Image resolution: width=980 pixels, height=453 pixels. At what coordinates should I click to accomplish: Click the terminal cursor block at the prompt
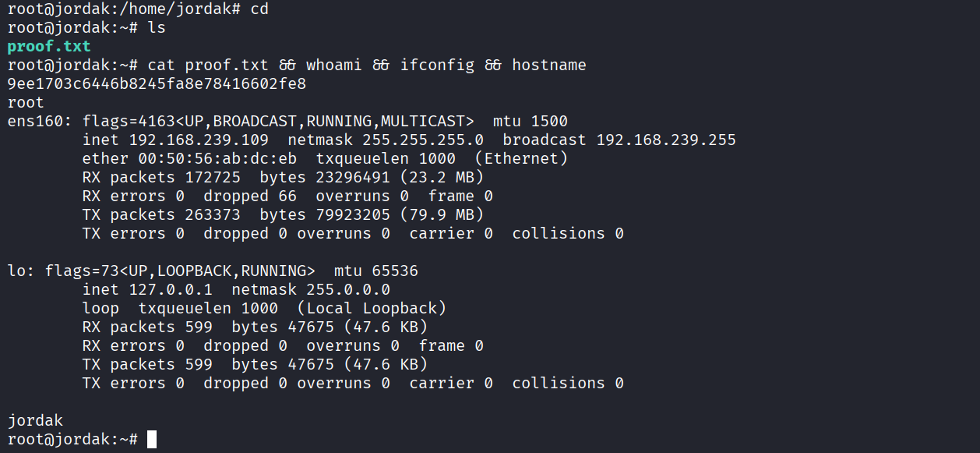[x=151, y=440]
